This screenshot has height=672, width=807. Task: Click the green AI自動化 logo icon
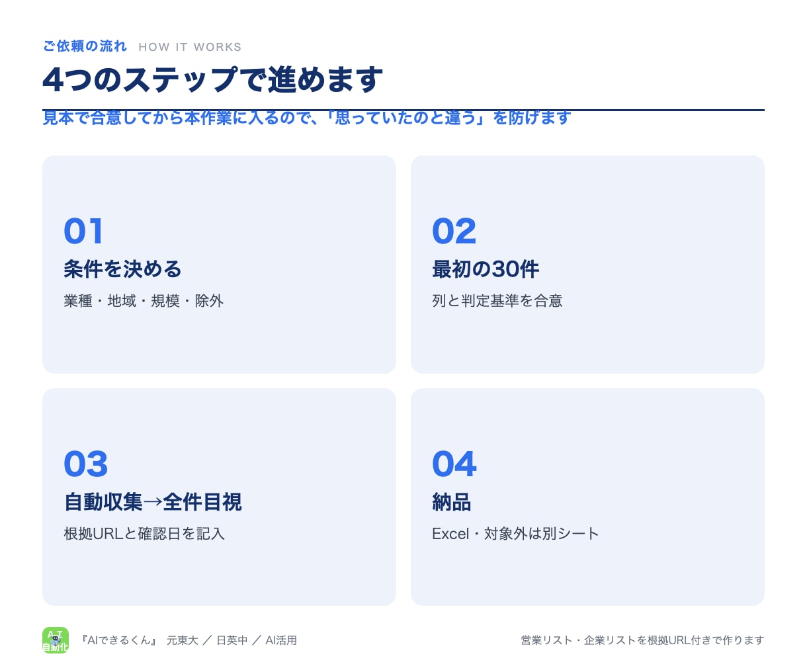[x=56, y=640]
